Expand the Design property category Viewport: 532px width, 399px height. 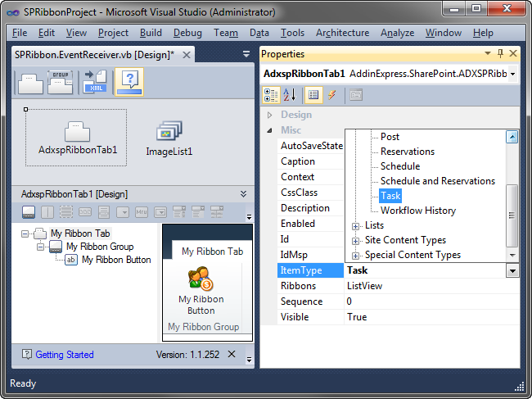pyautogui.click(x=270, y=116)
